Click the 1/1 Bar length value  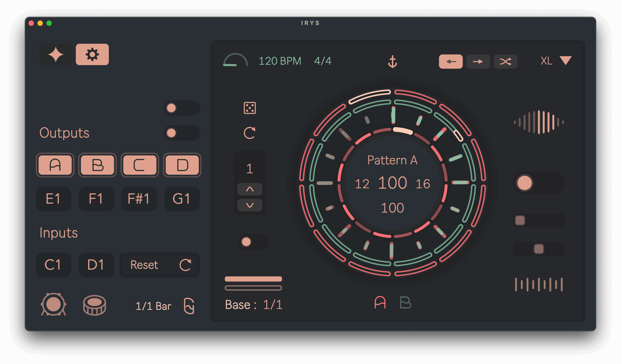coord(153,306)
